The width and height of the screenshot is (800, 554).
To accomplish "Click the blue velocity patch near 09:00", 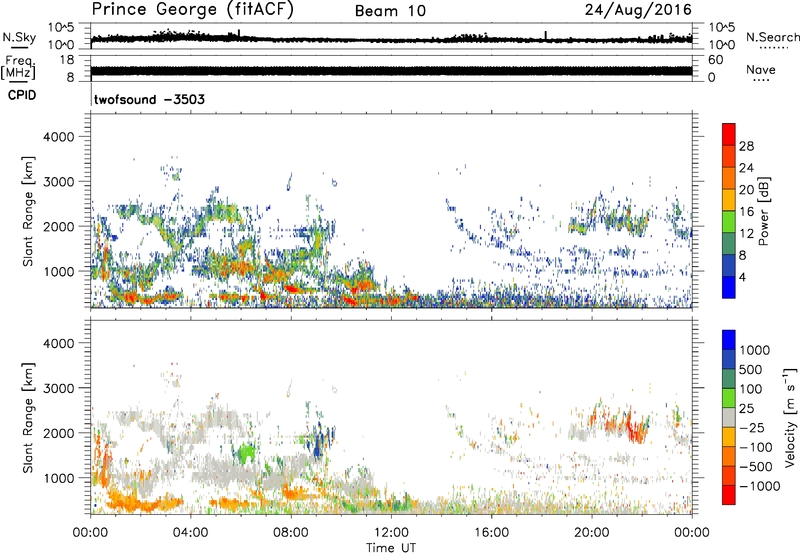I will point(319,444).
